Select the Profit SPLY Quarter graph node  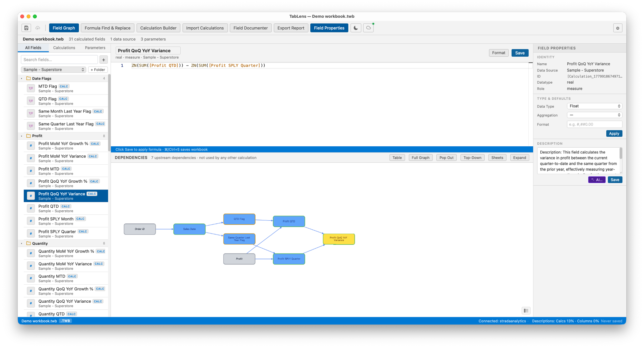click(x=289, y=259)
